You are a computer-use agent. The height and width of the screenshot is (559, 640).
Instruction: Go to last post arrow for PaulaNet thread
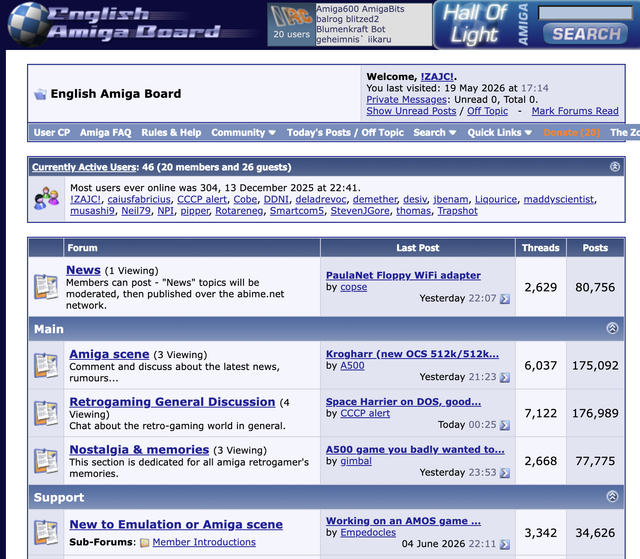click(505, 299)
